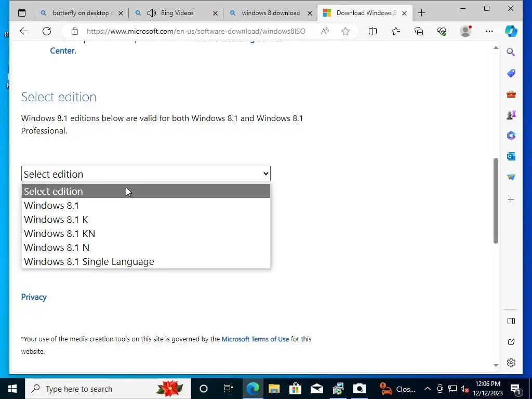
Task: Follow the 'Center.' link at top
Action: pyautogui.click(x=63, y=50)
